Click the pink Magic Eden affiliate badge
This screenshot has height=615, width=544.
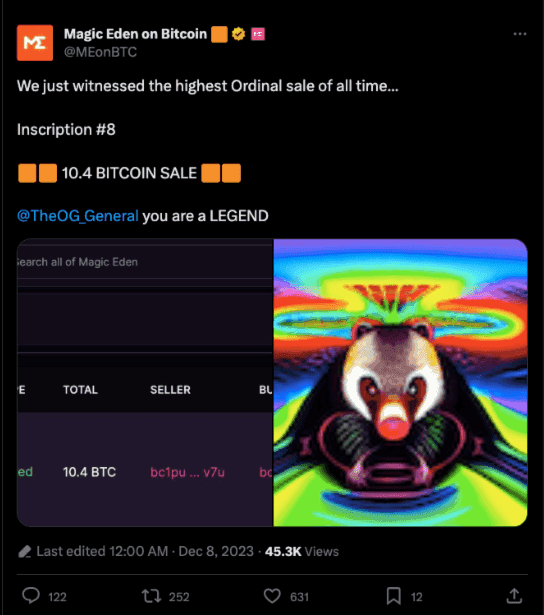point(258,34)
